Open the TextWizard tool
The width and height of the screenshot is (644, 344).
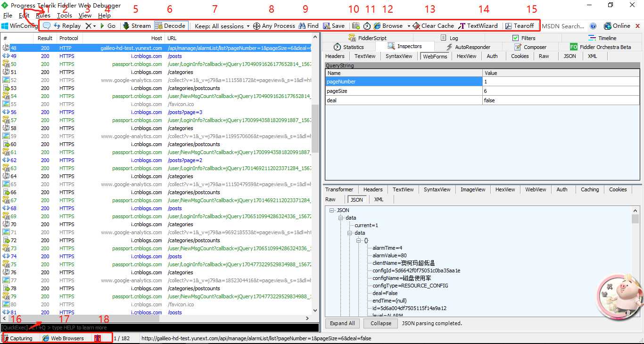tap(478, 26)
